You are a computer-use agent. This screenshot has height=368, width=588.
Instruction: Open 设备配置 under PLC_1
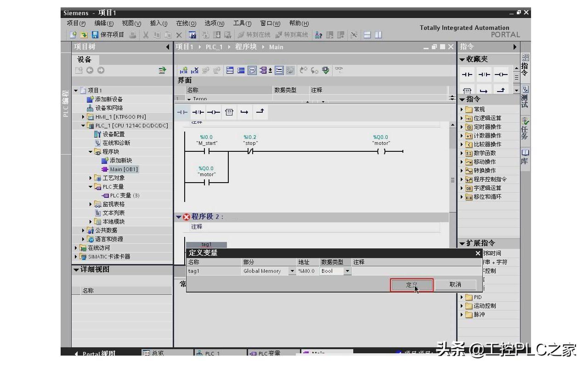pyautogui.click(x=109, y=134)
